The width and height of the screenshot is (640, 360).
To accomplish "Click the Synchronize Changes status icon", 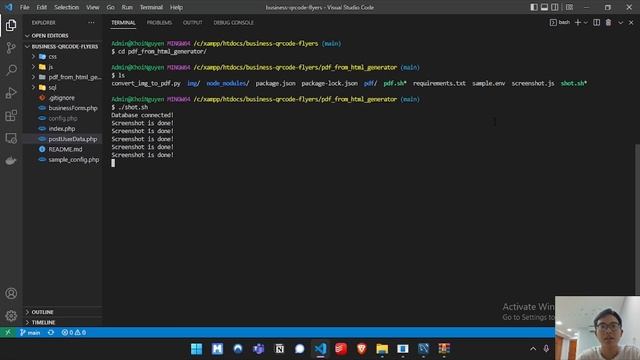I will coord(51,332).
